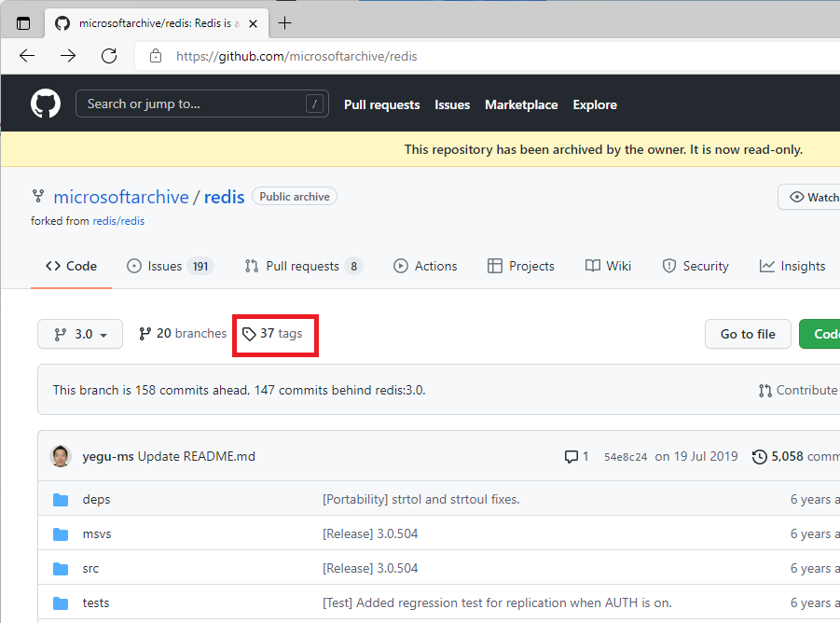Click the slash shortcut icon in the search box
840x623 pixels.
314,104
